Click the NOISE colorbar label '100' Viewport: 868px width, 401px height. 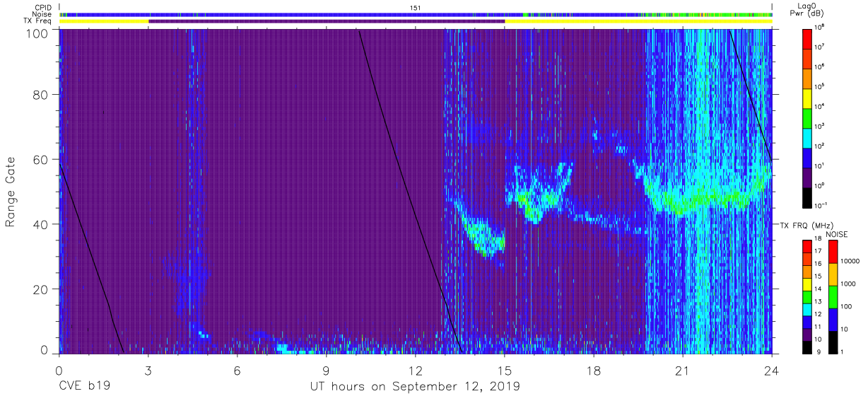[x=847, y=306]
